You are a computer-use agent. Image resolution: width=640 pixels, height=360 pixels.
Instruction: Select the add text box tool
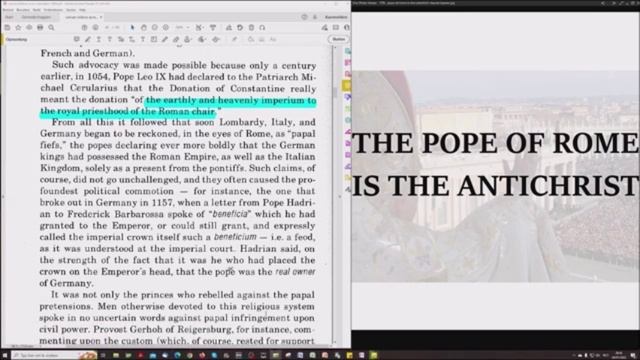(x=153, y=39)
